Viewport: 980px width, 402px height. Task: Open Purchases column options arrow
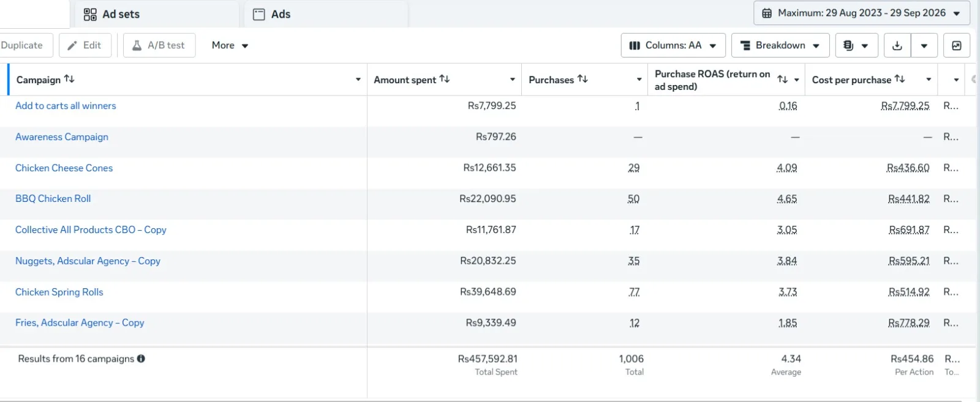(x=639, y=80)
